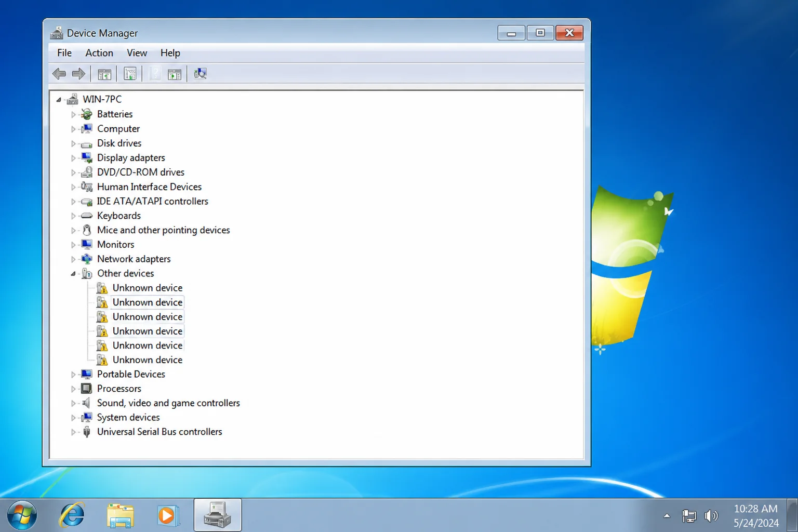The height and width of the screenshot is (532, 798).
Task: Open the File menu
Action: [x=64, y=53]
